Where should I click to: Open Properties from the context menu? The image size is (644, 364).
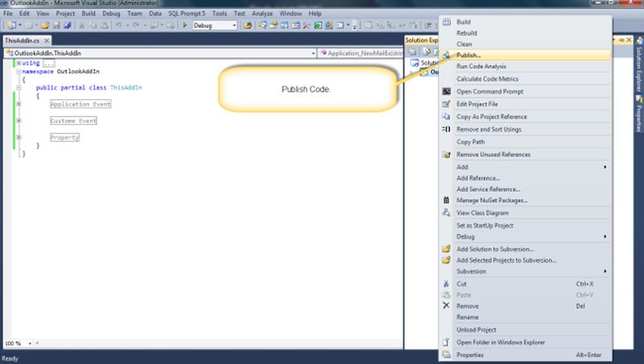pyautogui.click(x=526, y=354)
